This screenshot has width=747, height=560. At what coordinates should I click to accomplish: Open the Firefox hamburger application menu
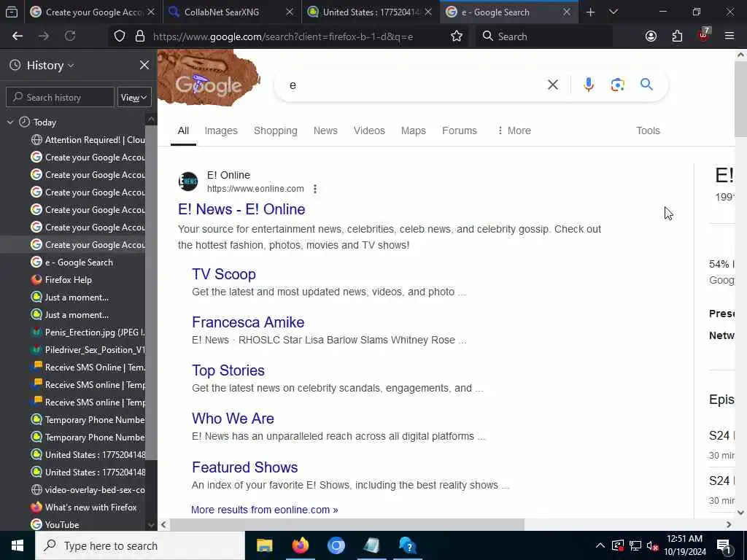(x=729, y=36)
